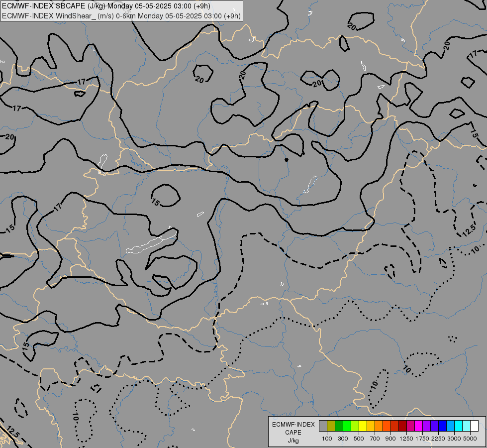
Task: Click the dark red legend swatch above 1250
Action: [403, 426]
